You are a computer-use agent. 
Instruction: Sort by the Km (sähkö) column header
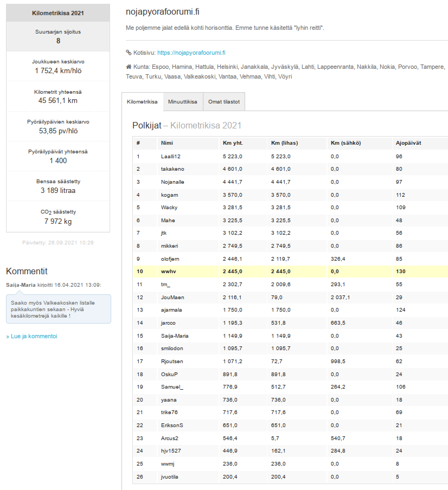345,144
